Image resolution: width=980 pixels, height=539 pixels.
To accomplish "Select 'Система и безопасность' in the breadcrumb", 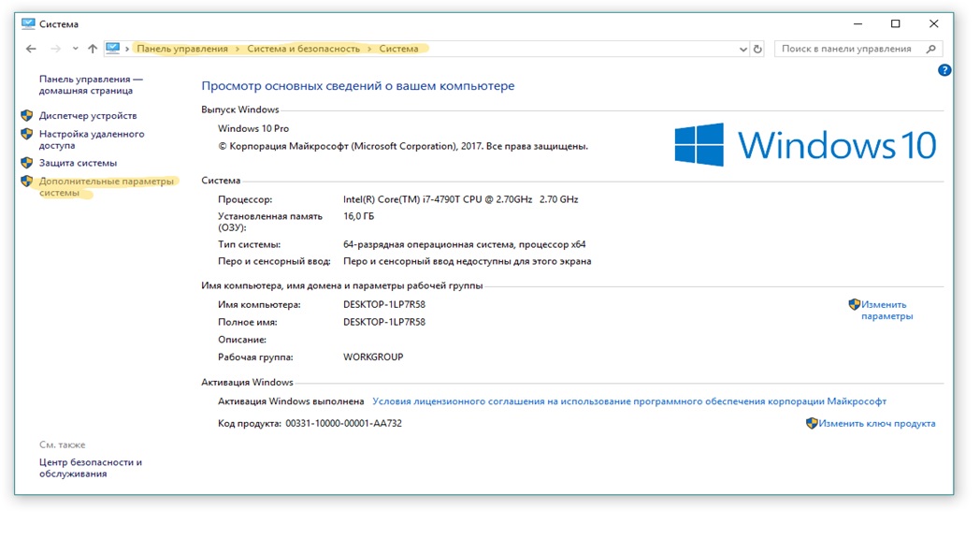I will pos(304,49).
